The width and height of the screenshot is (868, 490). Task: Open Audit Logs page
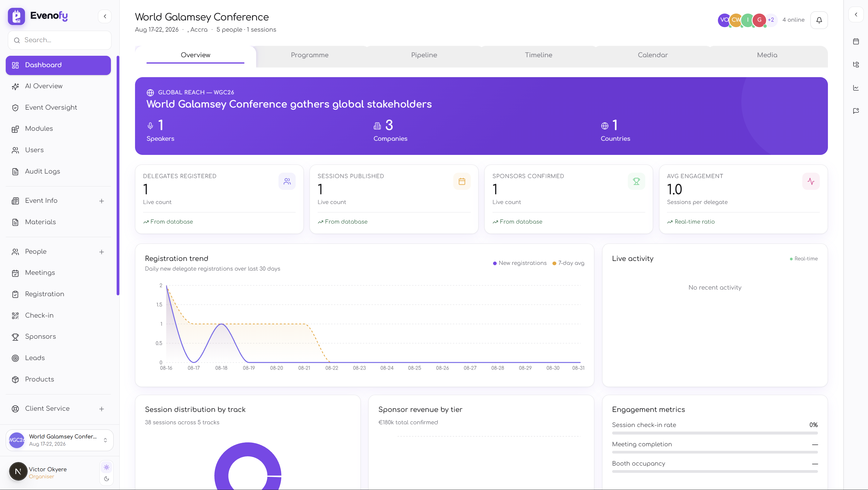58,171
